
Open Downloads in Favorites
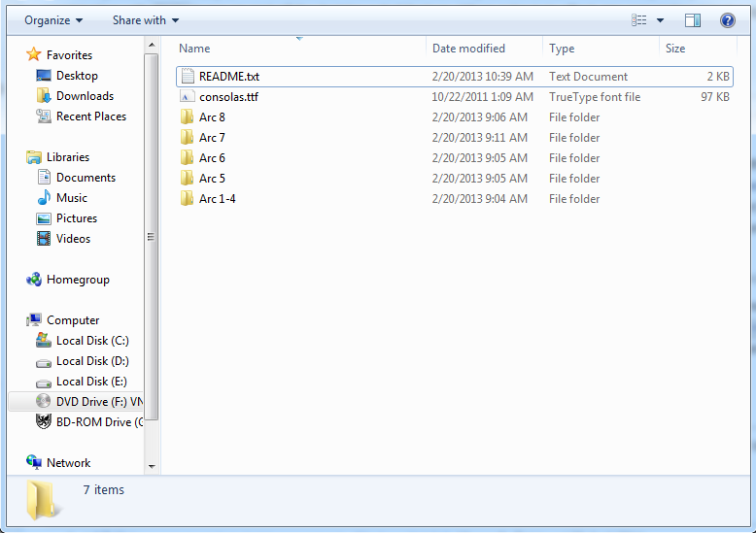pyautogui.click(x=85, y=96)
